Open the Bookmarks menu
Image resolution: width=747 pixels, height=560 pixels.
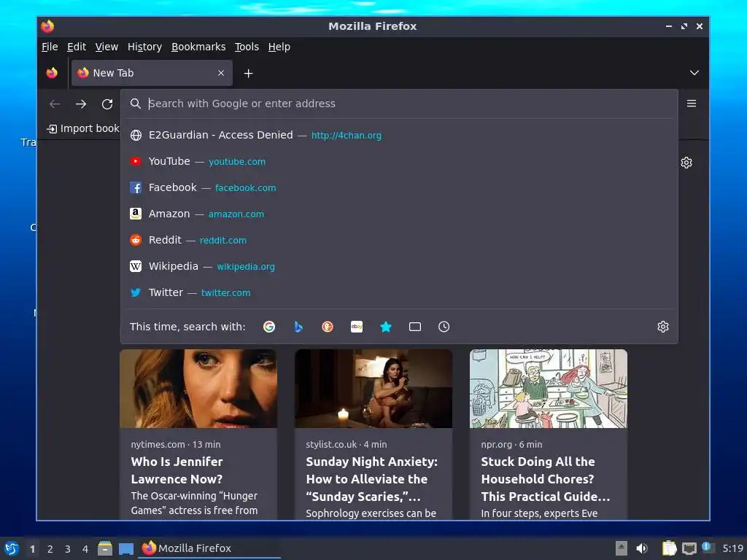[198, 47]
